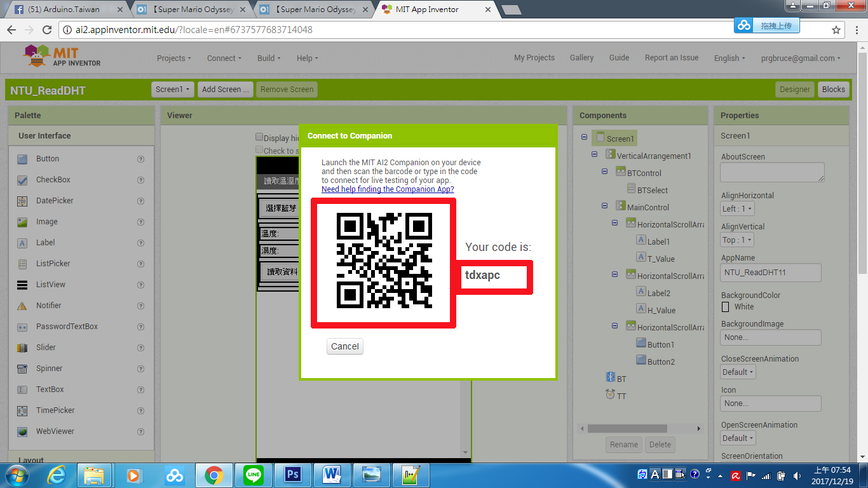Click the Spinner palette icon
The height and width of the screenshot is (488, 868).
pos(22,369)
